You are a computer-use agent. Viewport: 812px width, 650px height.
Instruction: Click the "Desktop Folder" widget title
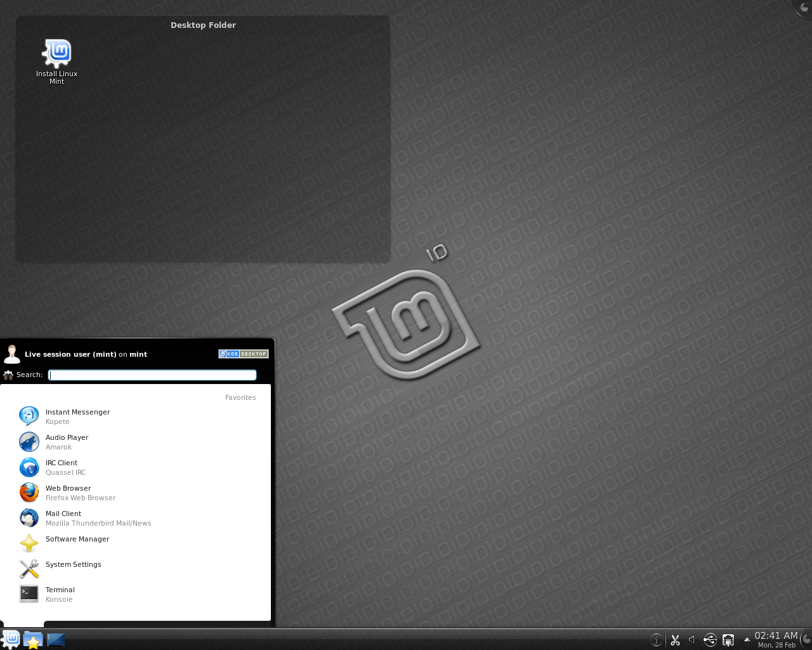(x=203, y=25)
